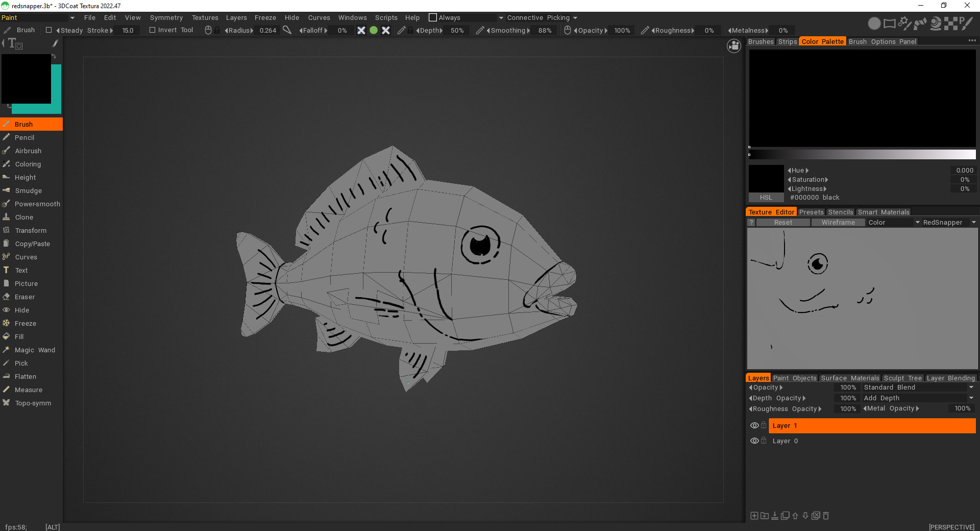Viewport: 980px width, 531px height.
Task: Switch to the Layer Blending tab
Action: pos(951,378)
